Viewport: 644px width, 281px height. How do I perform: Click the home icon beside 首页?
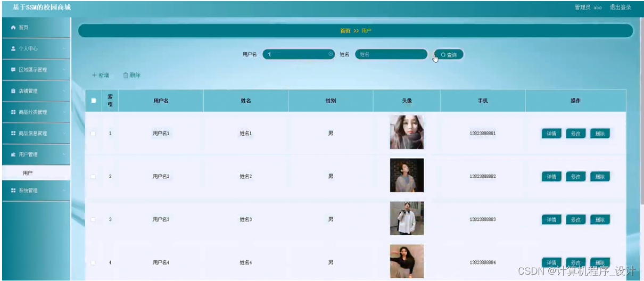point(13,27)
